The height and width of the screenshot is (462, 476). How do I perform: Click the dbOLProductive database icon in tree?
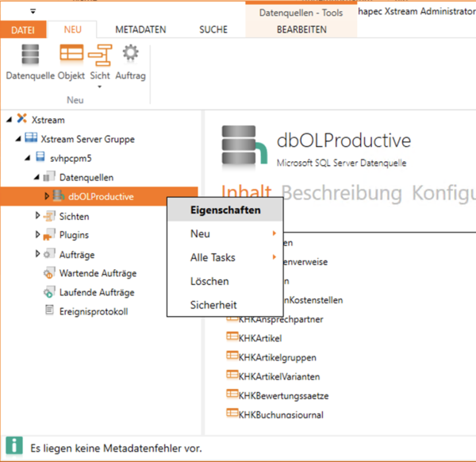click(x=58, y=195)
